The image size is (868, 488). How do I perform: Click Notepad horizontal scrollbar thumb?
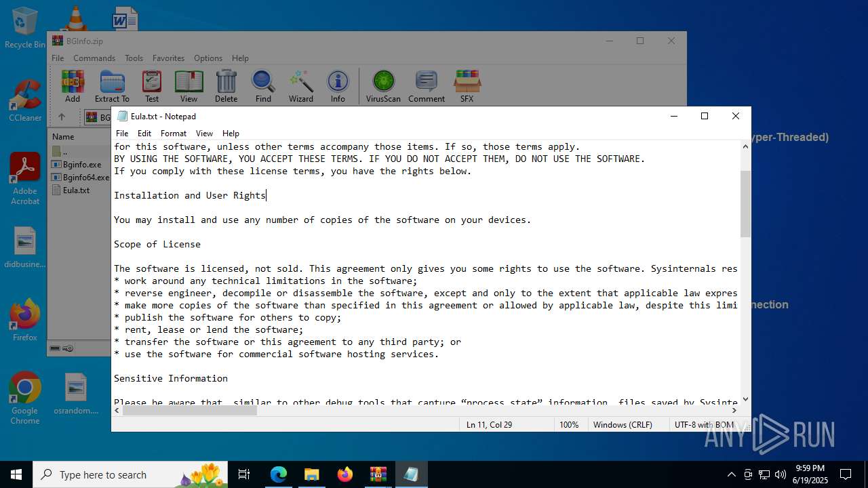189,410
